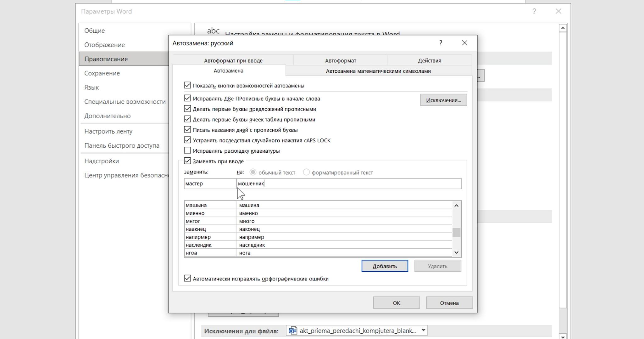Click the autocorrect list scroll up arrow

coord(457,206)
